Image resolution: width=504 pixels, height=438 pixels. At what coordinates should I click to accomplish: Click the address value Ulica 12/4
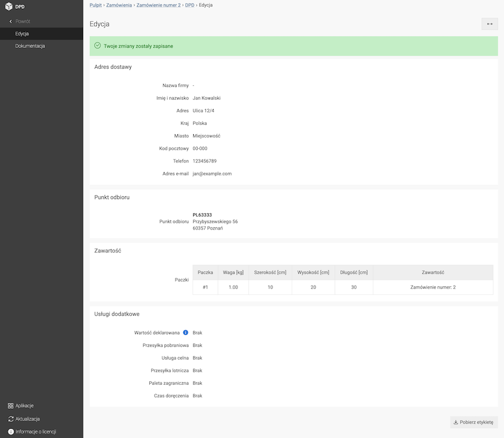(203, 110)
